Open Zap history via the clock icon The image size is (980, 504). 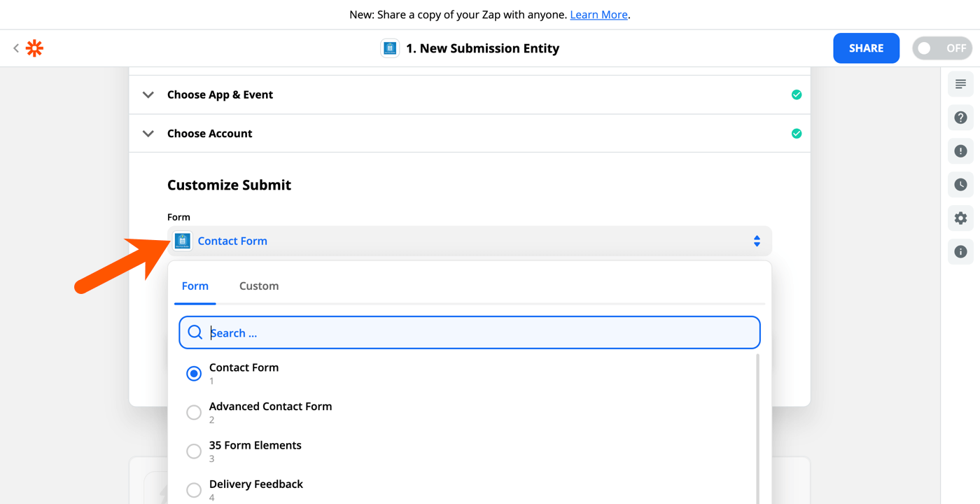(960, 184)
